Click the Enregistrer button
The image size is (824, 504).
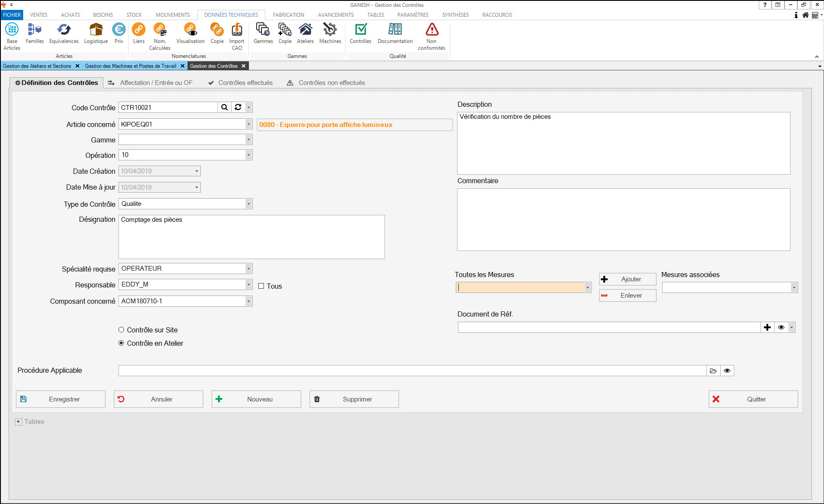click(61, 399)
